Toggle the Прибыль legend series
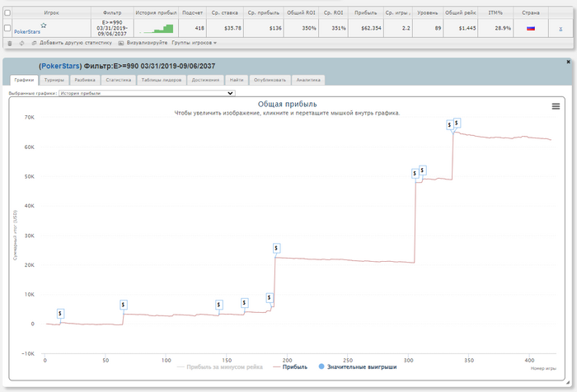This screenshot has width=577, height=392. tap(290, 367)
